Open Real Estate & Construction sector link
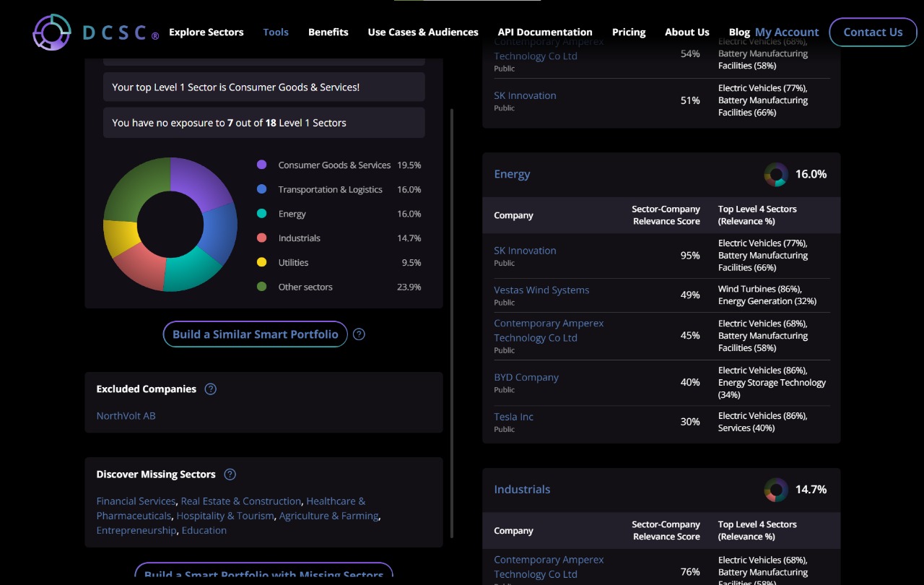 pyautogui.click(x=241, y=501)
